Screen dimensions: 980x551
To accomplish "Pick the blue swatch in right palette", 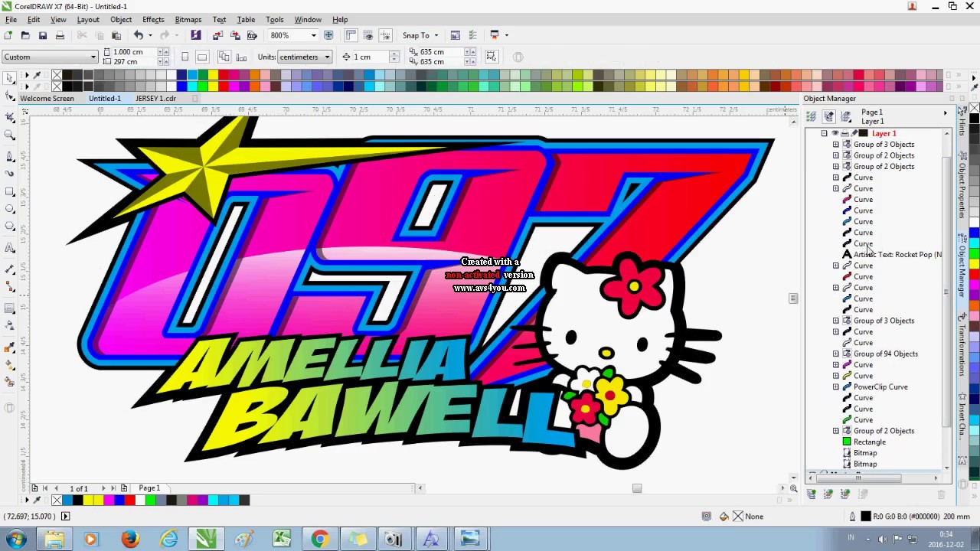I will 975,233.
